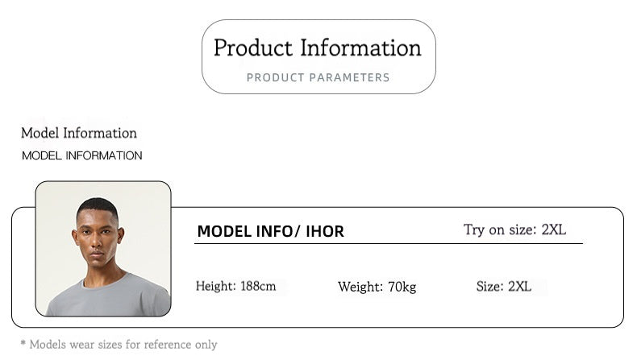This screenshot has width=637, height=364.
Task: Click the bold "MODEL INFO/" label
Action: [x=249, y=232]
